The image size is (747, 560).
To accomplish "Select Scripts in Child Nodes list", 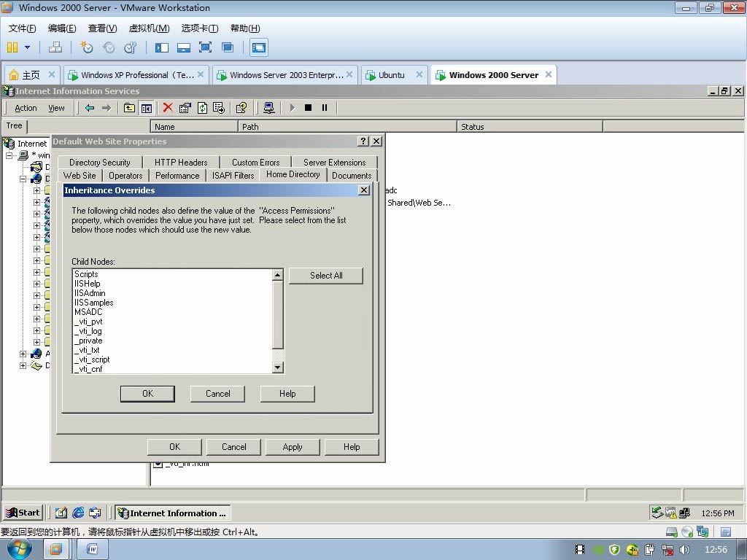I will click(86, 274).
